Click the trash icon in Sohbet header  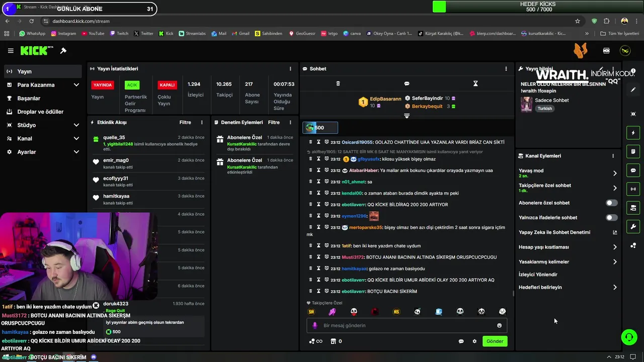338,83
